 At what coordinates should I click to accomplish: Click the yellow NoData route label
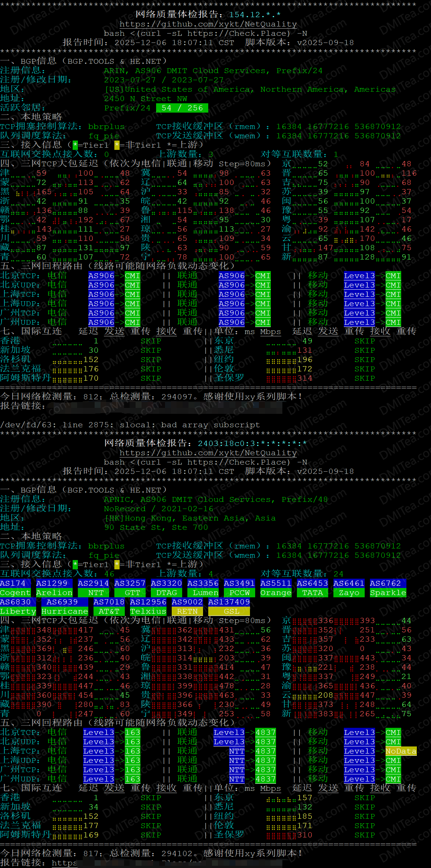click(401, 751)
